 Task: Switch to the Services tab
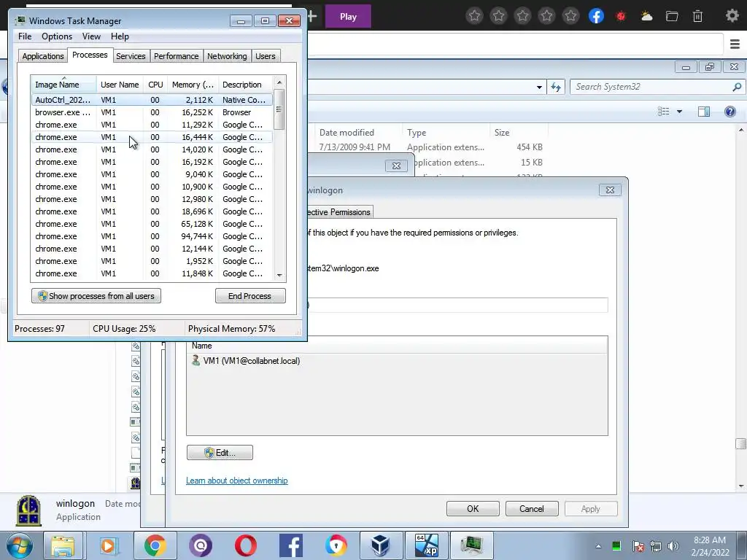coord(131,56)
